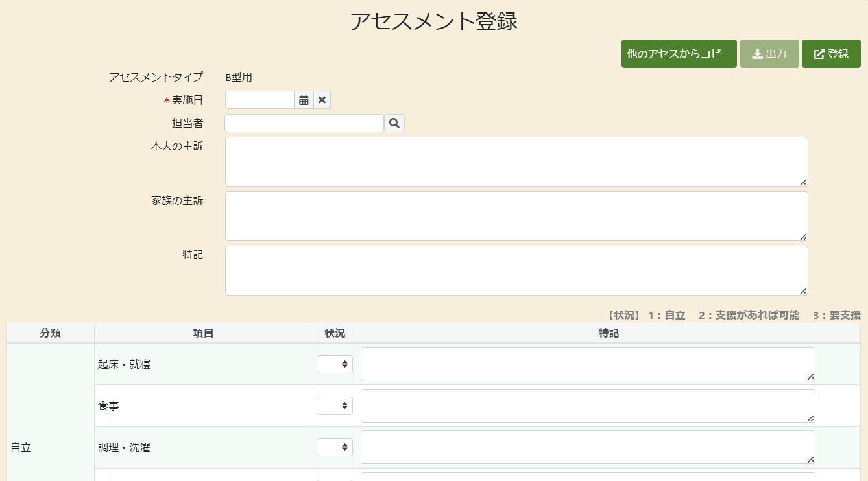
Task: Open the 状況 dropdown for 食事
Action: click(335, 406)
